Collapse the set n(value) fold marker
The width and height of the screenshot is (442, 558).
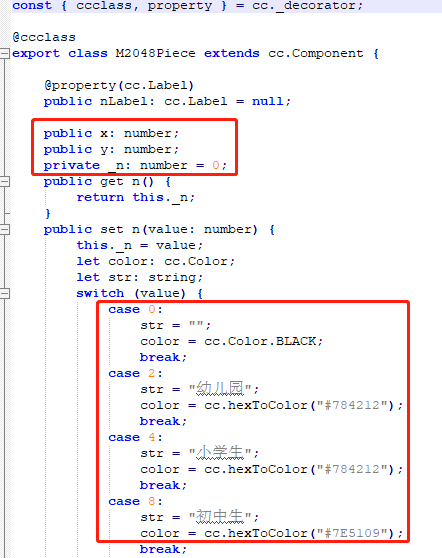pos(5,230)
